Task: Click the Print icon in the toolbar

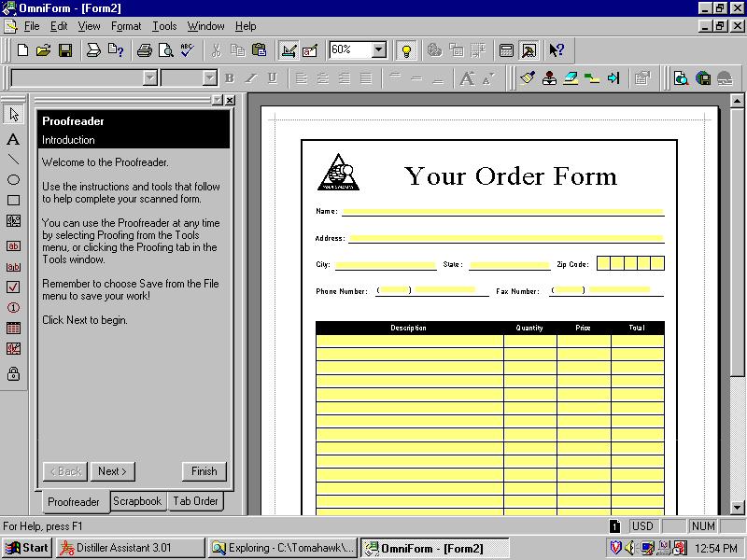Action: click(145, 50)
